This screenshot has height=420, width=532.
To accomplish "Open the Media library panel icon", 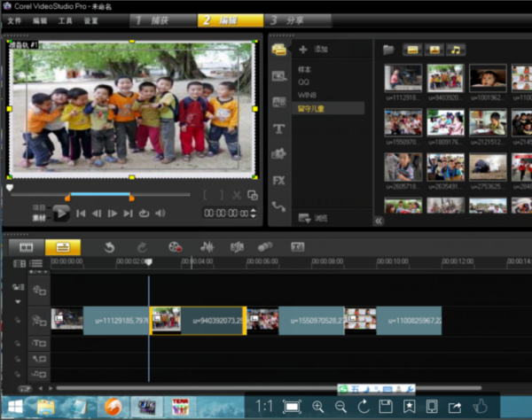I will [x=278, y=50].
